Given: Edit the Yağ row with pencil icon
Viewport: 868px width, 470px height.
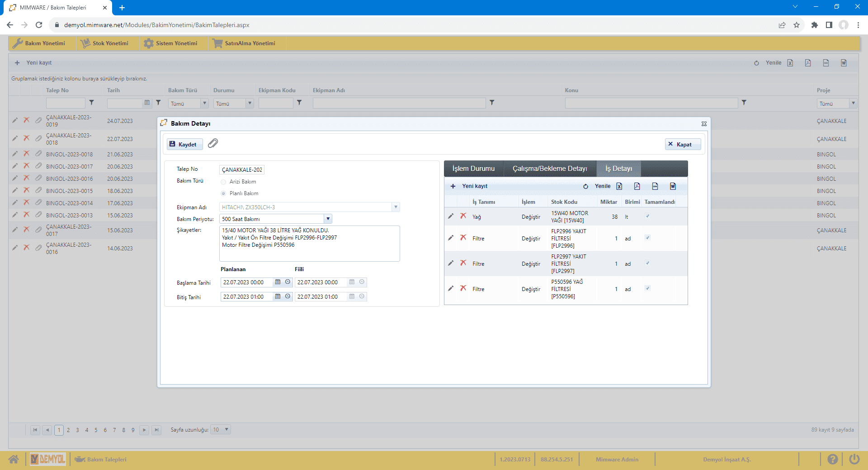Looking at the screenshot, I should [451, 216].
